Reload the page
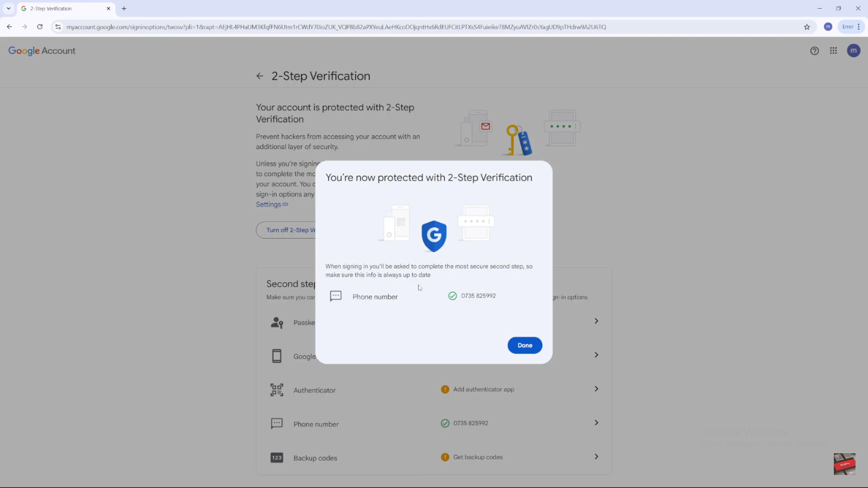Viewport: 868px width, 488px height. 40,27
